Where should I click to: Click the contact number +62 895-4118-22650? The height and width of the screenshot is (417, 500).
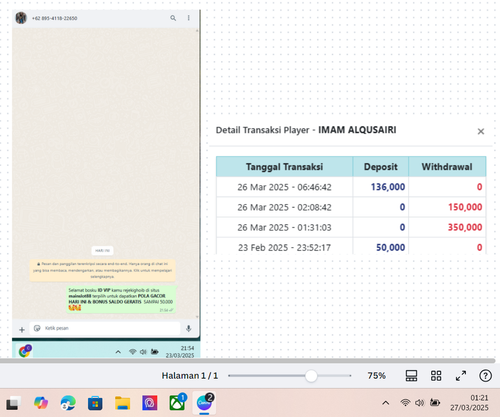(54, 18)
